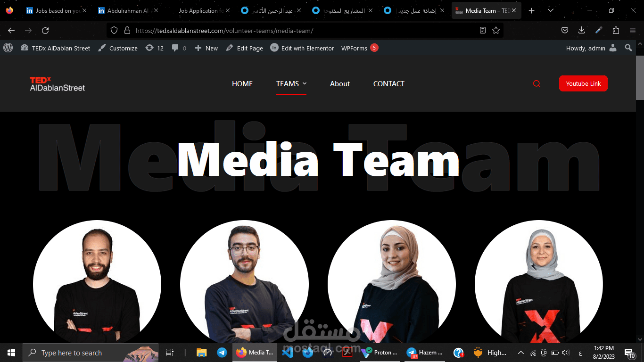The image size is (644, 362).
Task: Switch to the Abdulrahman Al- LinkedIn tab
Action: pos(127,10)
